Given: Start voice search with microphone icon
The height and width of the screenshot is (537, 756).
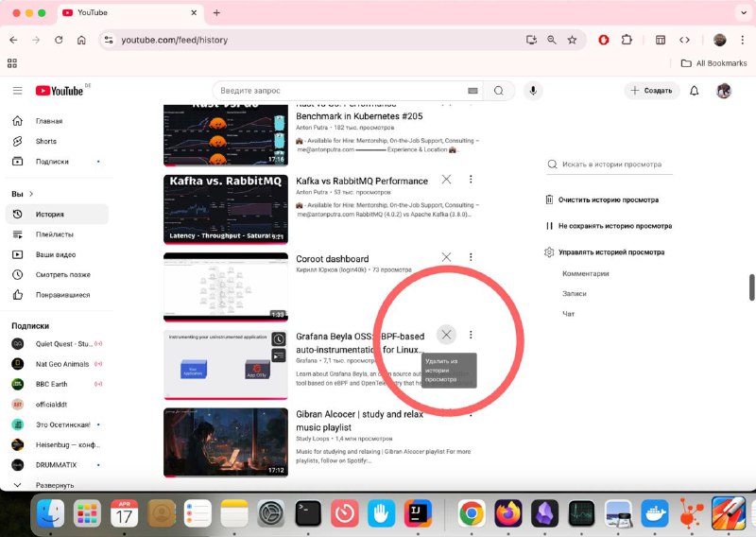Looking at the screenshot, I should click(x=533, y=91).
